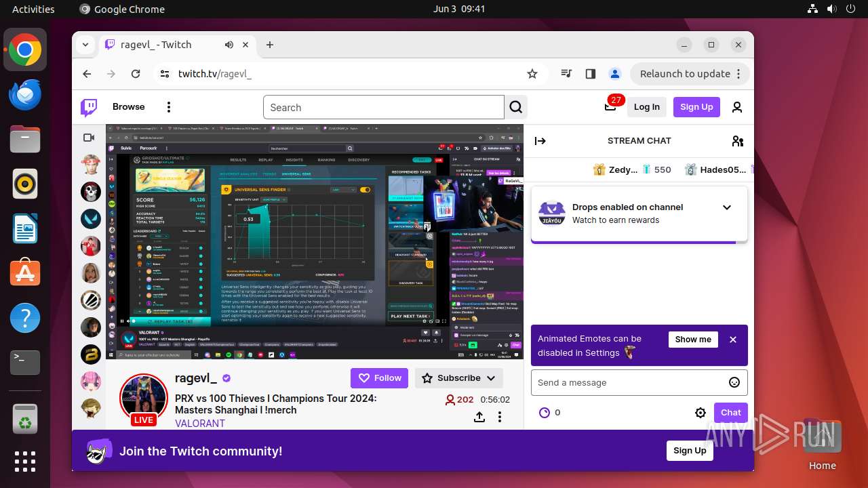Click the Twitch logo home icon
The image size is (868, 488).
[89, 107]
